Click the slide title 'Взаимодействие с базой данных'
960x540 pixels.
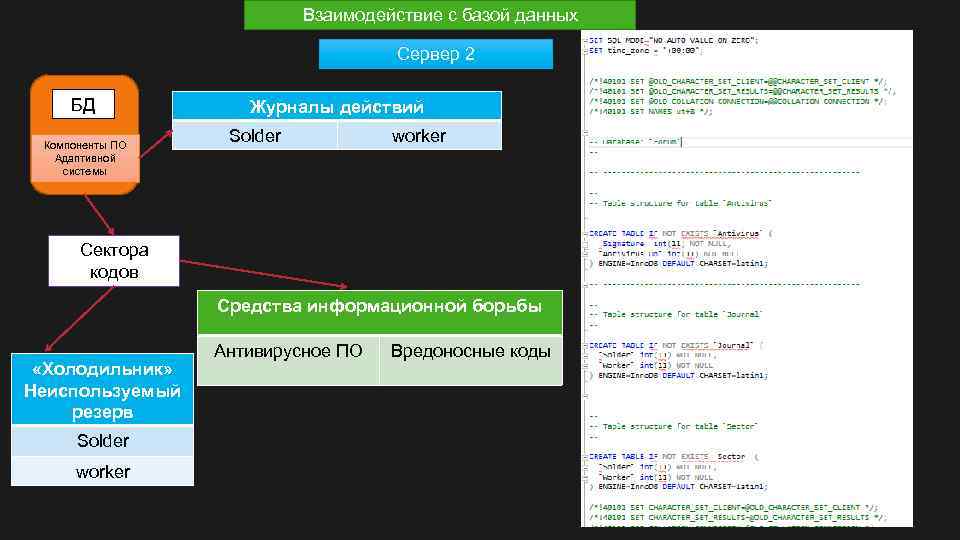[x=440, y=15]
